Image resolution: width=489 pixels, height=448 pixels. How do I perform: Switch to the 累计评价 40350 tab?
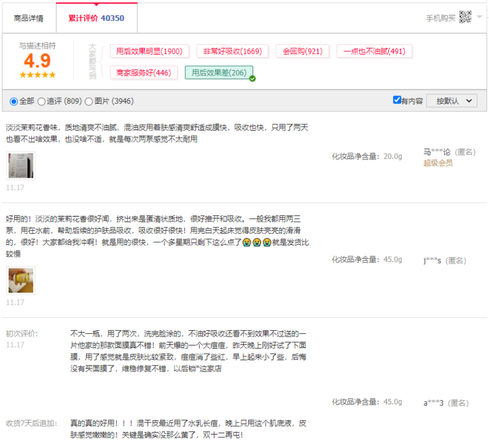click(x=96, y=18)
